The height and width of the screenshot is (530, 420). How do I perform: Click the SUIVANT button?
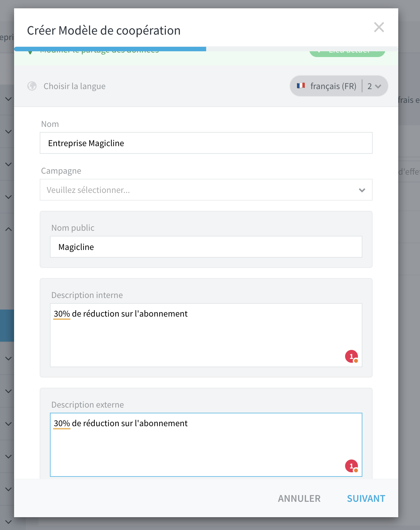click(x=366, y=499)
